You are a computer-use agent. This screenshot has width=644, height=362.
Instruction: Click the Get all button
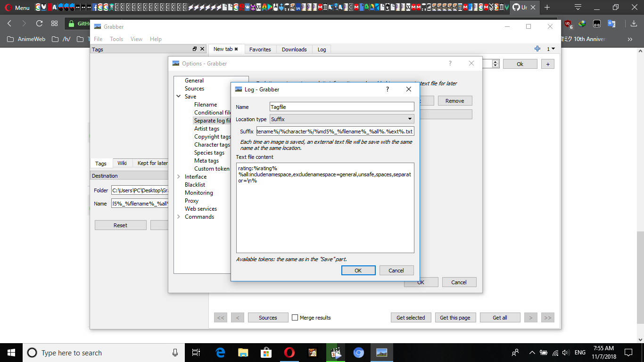coord(500,318)
